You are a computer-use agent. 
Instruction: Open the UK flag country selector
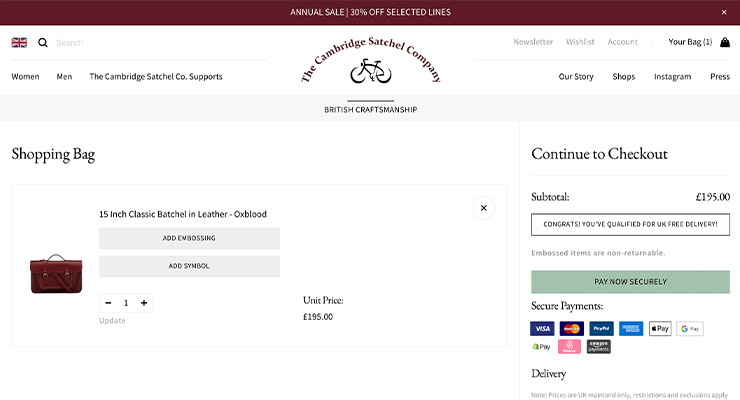19,42
